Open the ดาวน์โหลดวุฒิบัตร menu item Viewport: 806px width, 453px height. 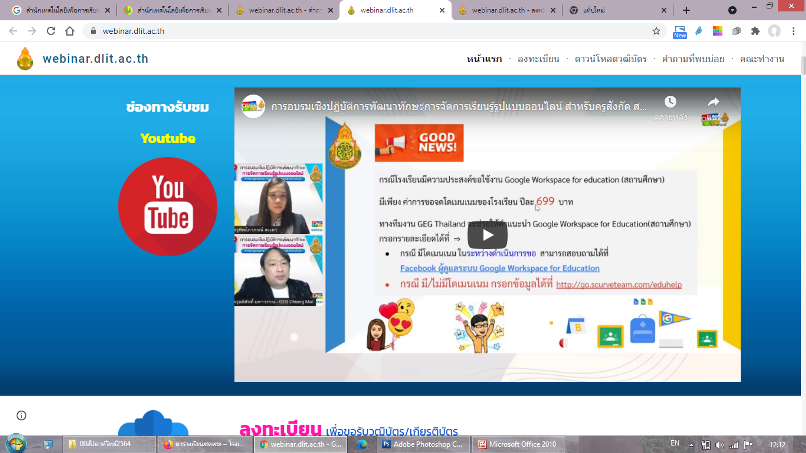point(610,59)
